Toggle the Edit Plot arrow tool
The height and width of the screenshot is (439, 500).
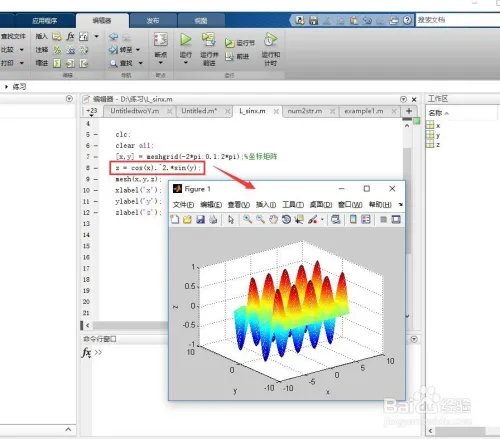point(231,219)
